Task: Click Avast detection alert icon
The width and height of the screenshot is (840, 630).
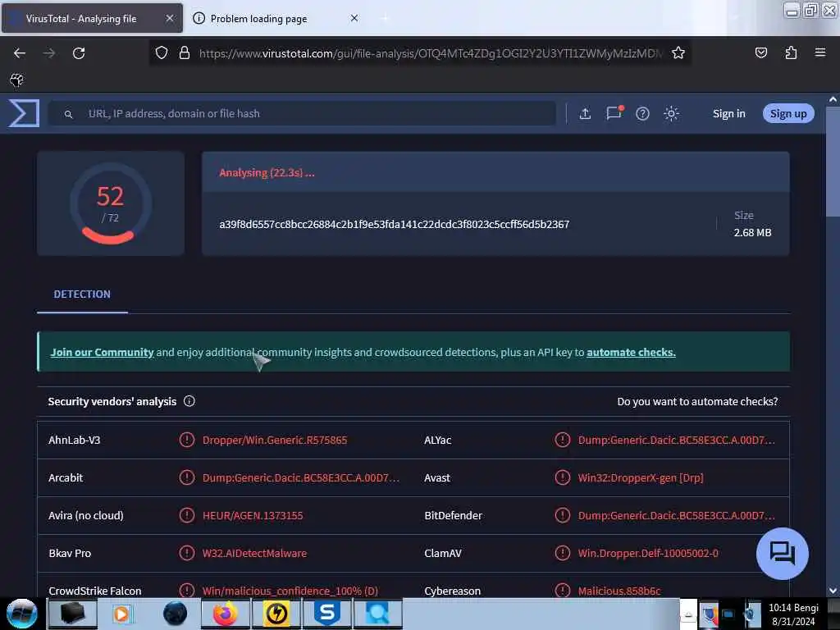Action: (563, 477)
